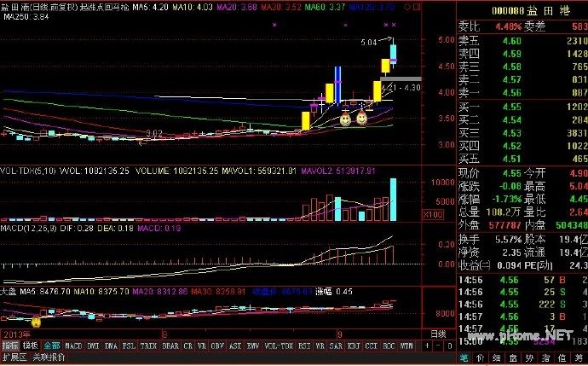Click the 0 reset button after the minus
This screenshot has width=588, height=366.
coord(450,346)
